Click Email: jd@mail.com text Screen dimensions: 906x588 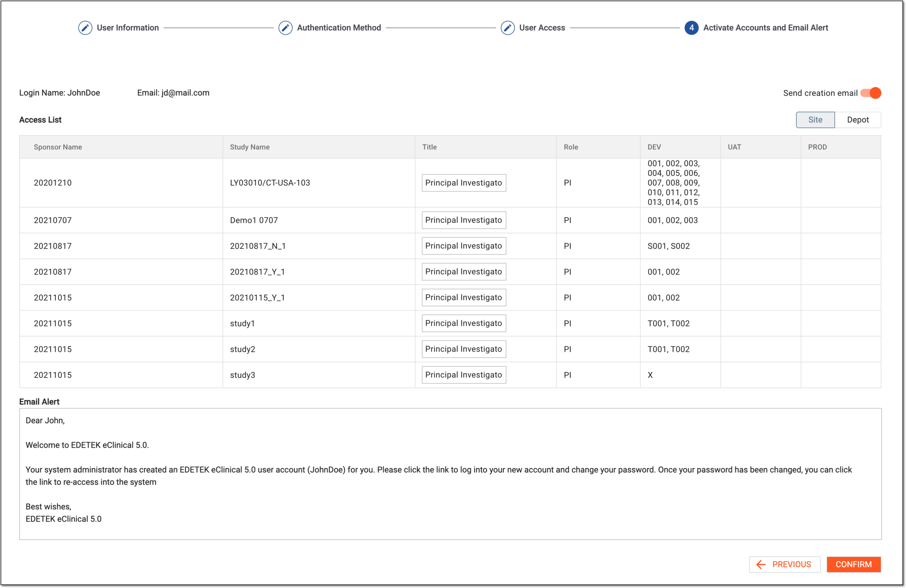(173, 93)
